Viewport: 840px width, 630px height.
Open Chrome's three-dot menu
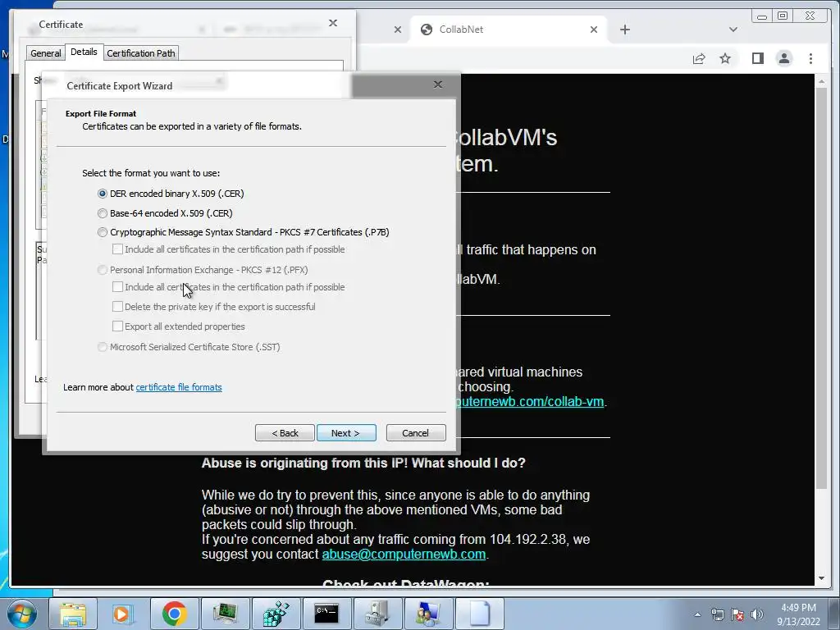pyautogui.click(x=810, y=58)
